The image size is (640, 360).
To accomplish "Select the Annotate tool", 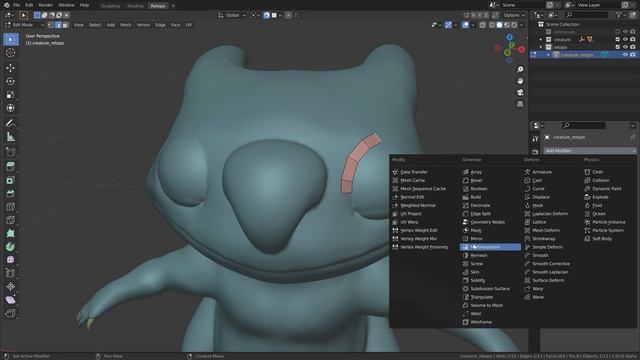I will pos(11,123).
